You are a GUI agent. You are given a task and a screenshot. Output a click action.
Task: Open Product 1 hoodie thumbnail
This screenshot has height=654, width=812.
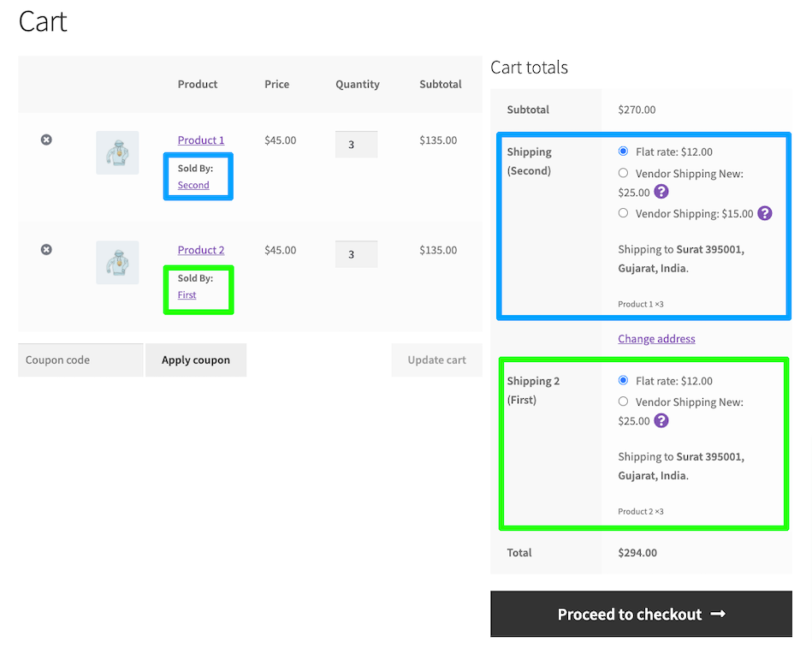pyautogui.click(x=117, y=153)
